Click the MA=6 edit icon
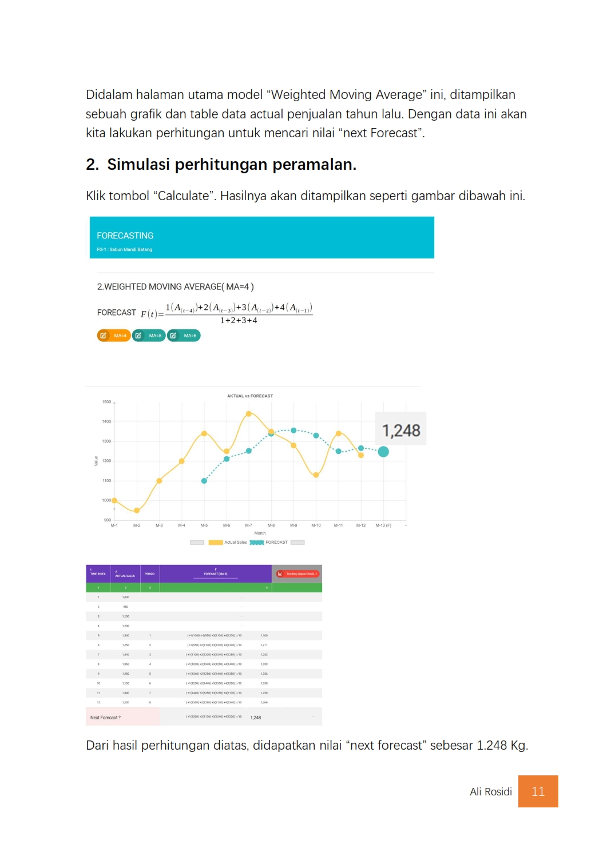Screen dimensions: 615x868 pos(173,336)
